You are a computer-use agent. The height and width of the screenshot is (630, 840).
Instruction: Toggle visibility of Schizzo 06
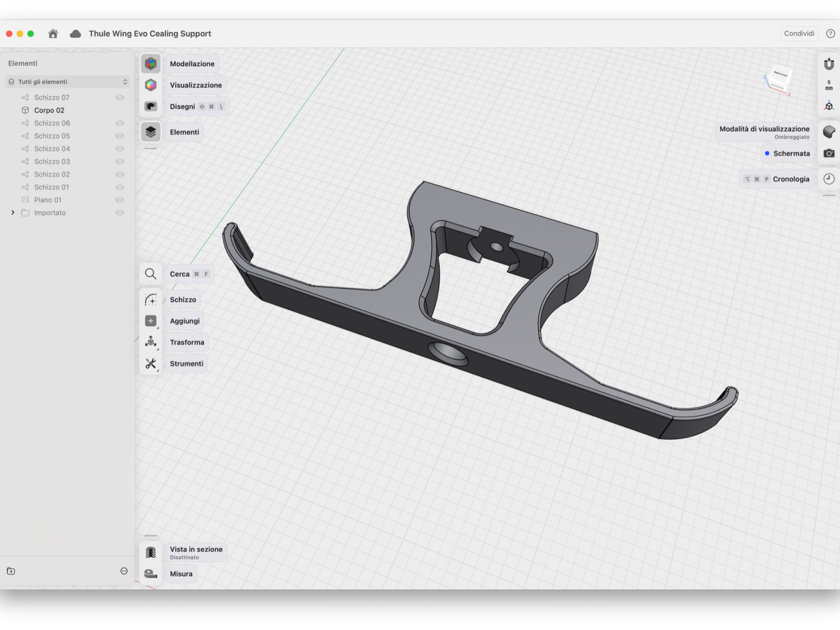pyautogui.click(x=120, y=123)
